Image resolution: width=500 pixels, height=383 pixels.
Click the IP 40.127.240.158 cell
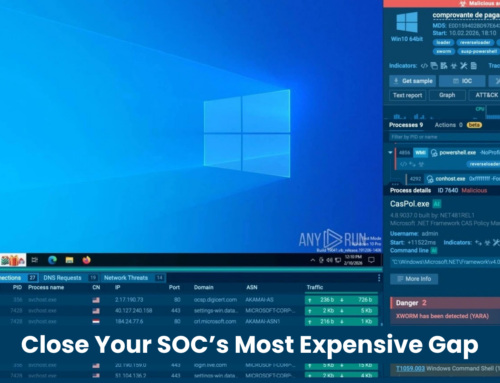pos(133,311)
